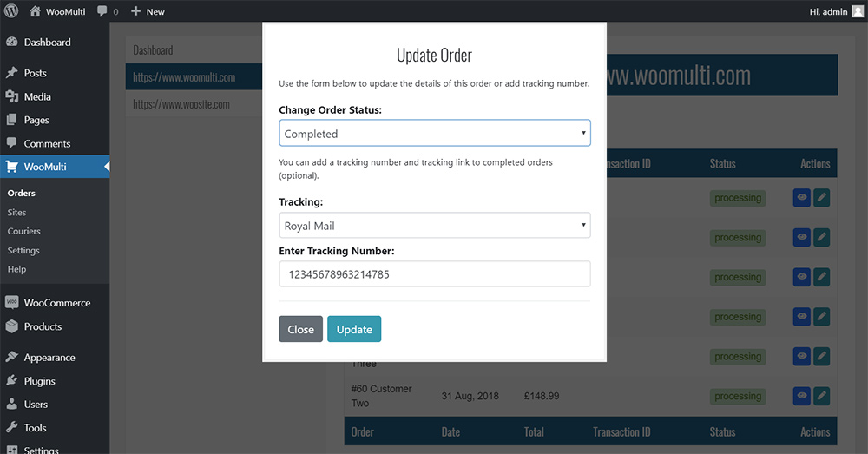The image size is (868, 454).
Task: Open the Couriers submenu item
Action: click(24, 231)
